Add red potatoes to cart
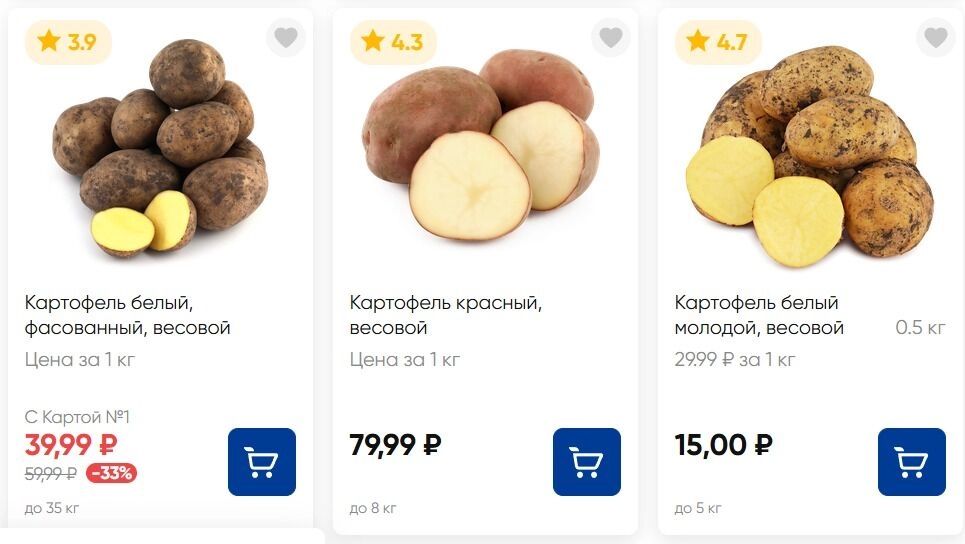Screen dimensions: 965x544 point(587,462)
